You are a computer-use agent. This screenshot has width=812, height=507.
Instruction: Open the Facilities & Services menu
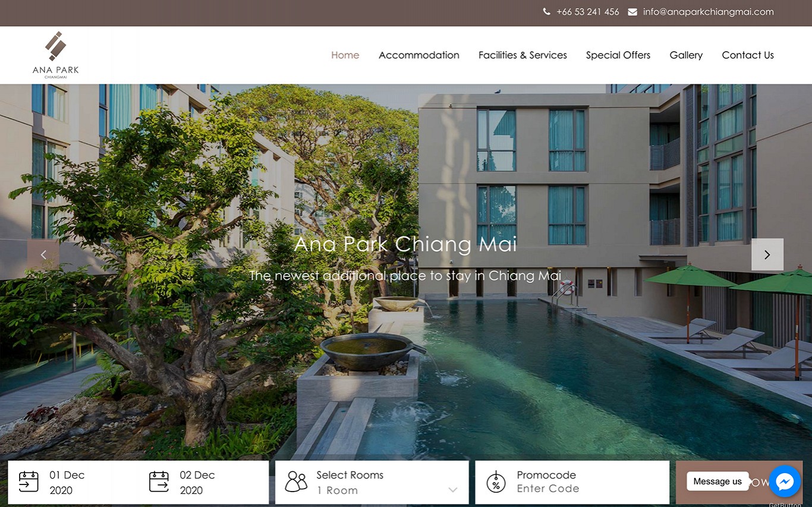pos(523,55)
